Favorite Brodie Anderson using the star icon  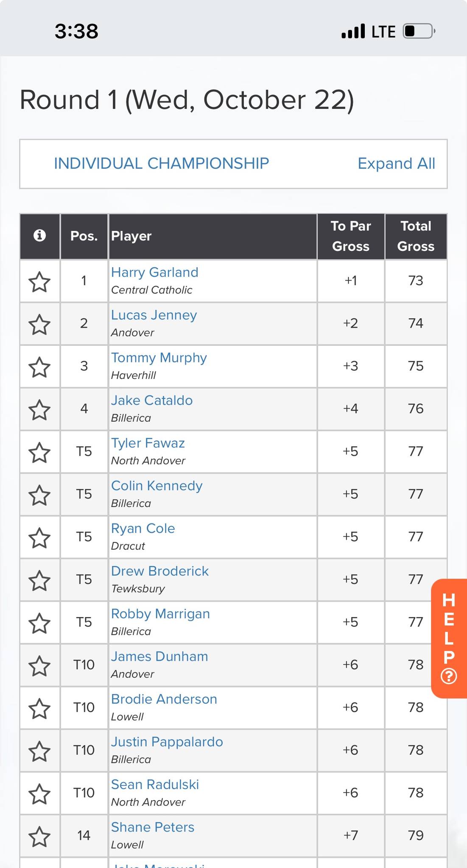point(39,709)
